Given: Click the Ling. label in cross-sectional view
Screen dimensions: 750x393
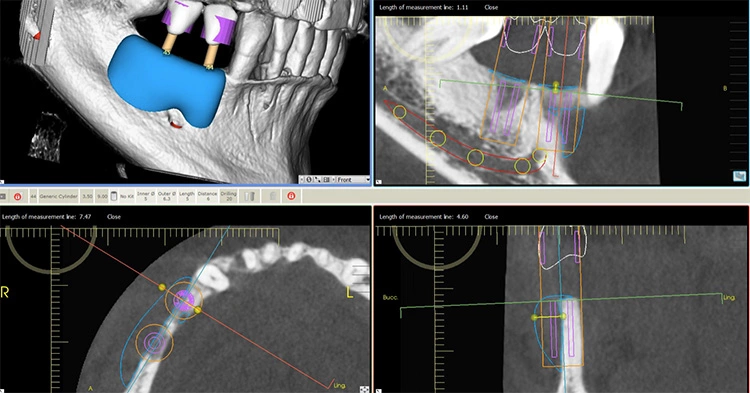Looking at the screenshot, I should [729, 297].
